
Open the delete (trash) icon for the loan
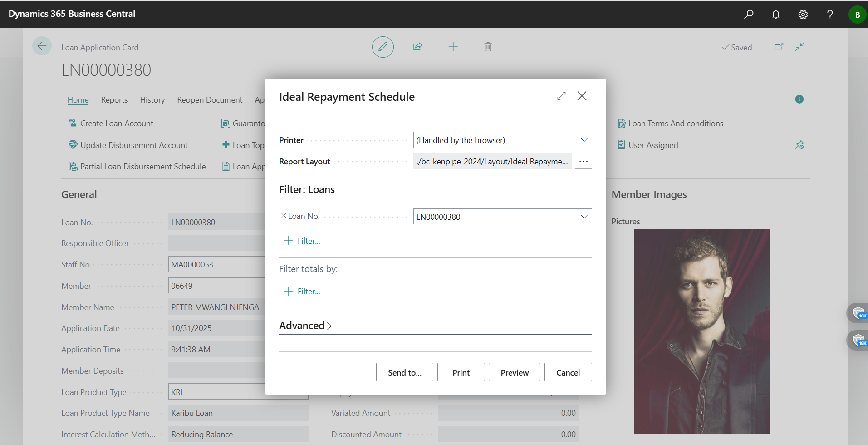[488, 47]
